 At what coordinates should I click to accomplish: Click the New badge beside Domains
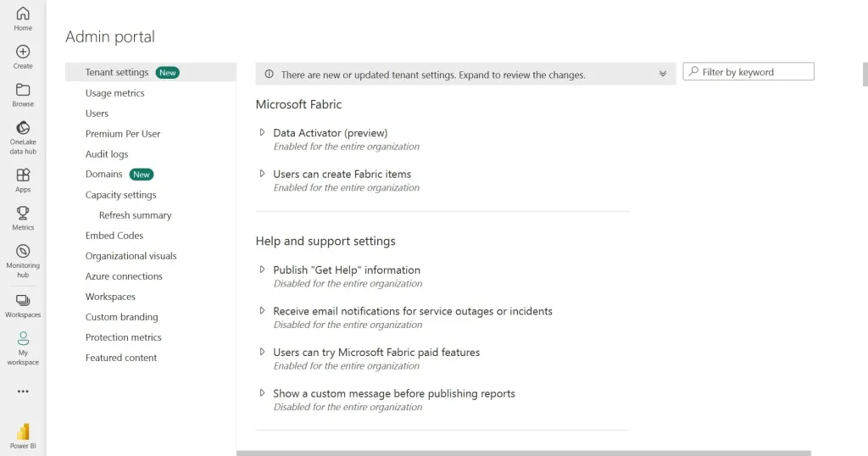pyautogui.click(x=142, y=175)
